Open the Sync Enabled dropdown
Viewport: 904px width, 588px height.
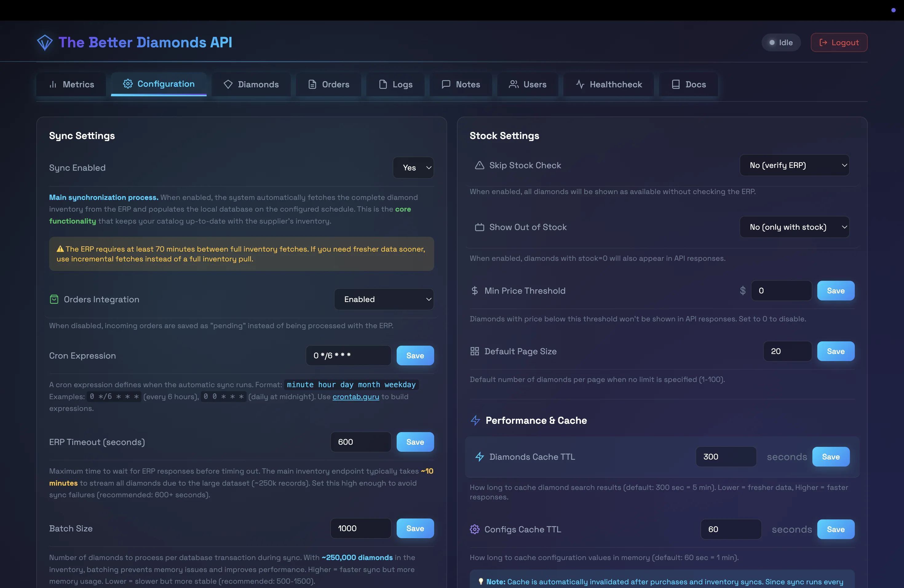413,168
